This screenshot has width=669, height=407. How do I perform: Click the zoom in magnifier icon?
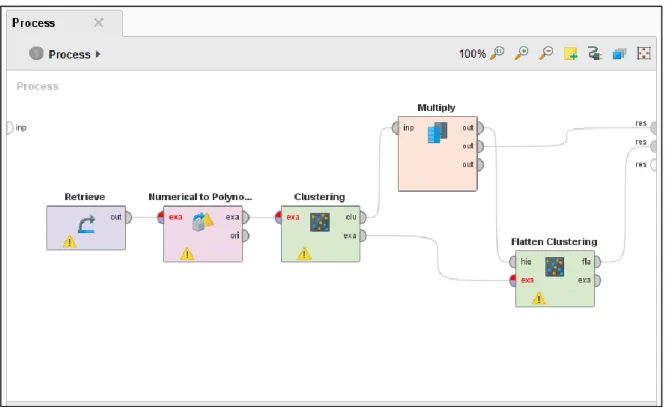click(x=521, y=53)
